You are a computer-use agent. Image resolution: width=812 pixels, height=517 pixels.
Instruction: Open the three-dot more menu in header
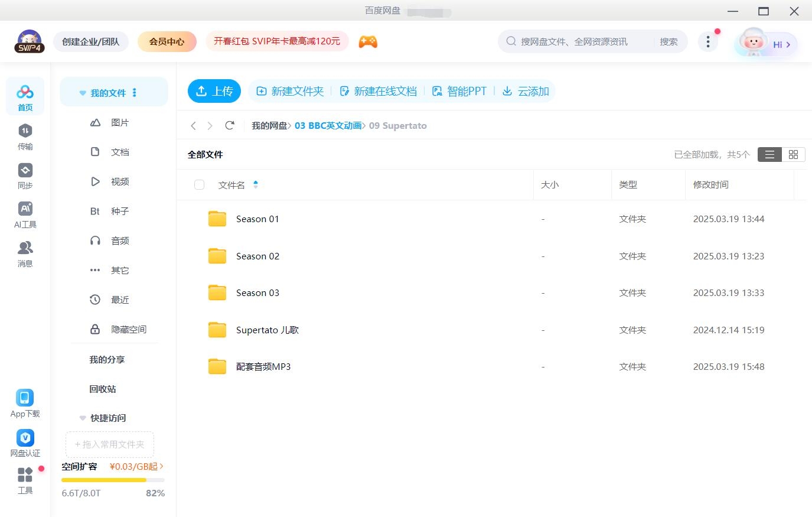tap(707, 41)
